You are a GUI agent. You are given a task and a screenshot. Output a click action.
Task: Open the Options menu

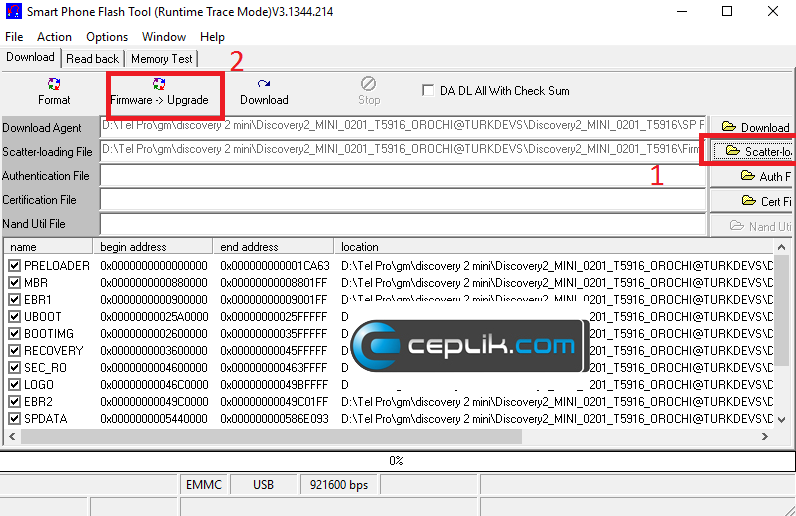pyautogui.click(x=107, y=37)
